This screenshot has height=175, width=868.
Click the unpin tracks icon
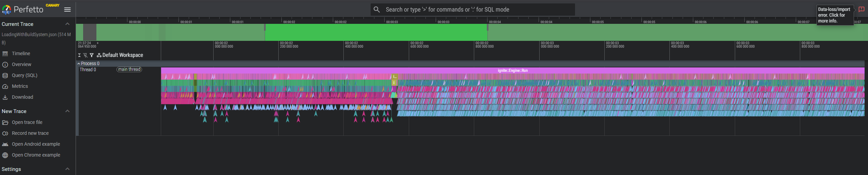coord(85,55)
